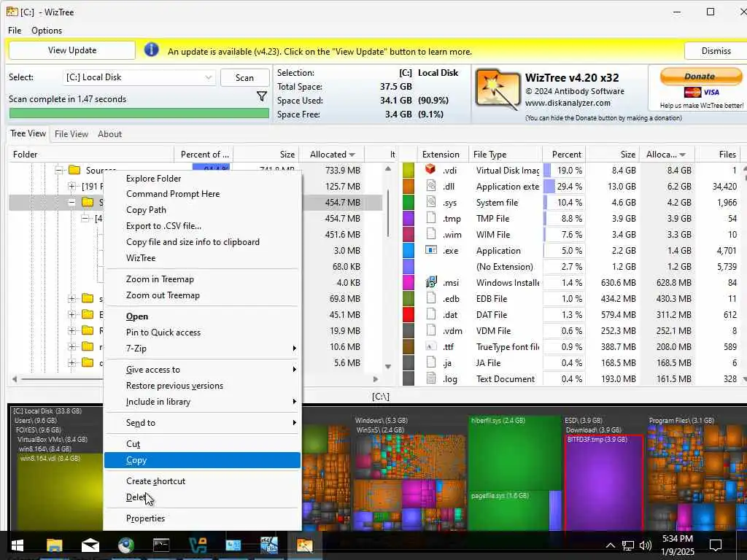Switch to the File View tab
This screenshot has height=560, width=747.
tap(71, 134)
